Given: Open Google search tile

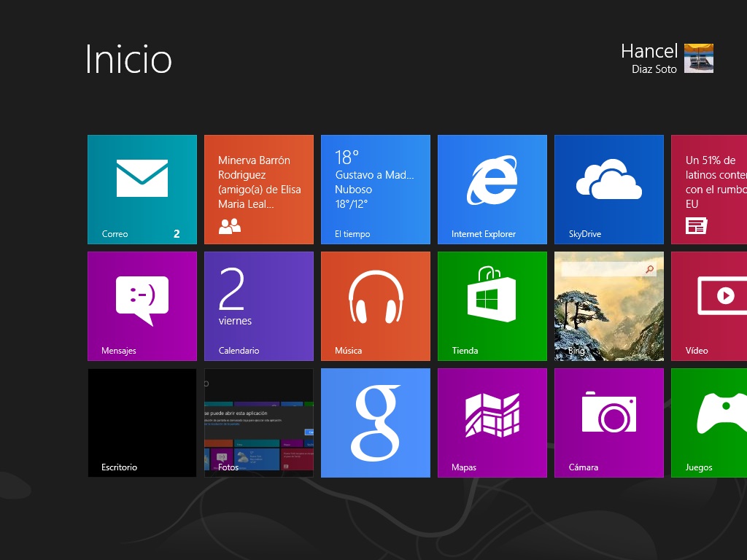Looking at the screenshot, I should pyautogui.click(x=375, y=422).
